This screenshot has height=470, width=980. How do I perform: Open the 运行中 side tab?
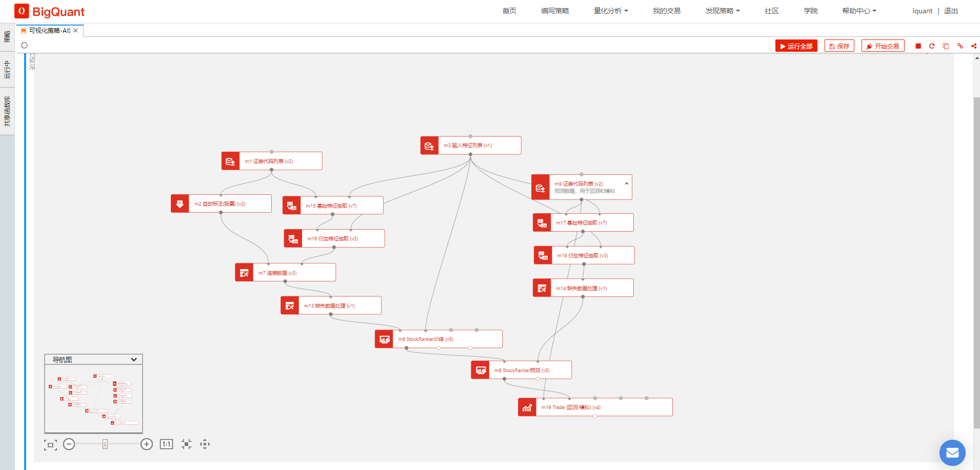(x=7, y=70)
